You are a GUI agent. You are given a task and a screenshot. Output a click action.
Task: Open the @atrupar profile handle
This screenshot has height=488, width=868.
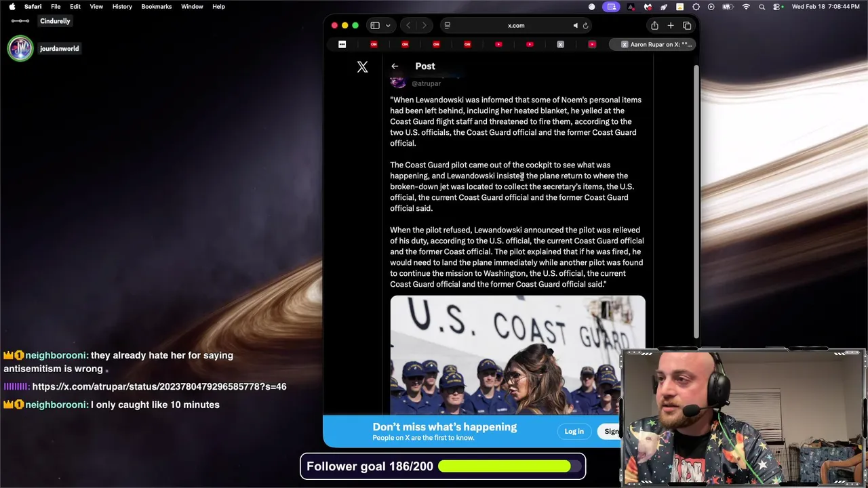pyautogui.click(x=426, y=83)
